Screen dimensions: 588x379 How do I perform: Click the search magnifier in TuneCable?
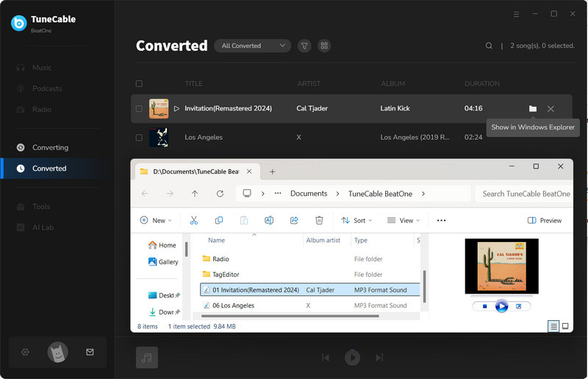tap(489, 46)
